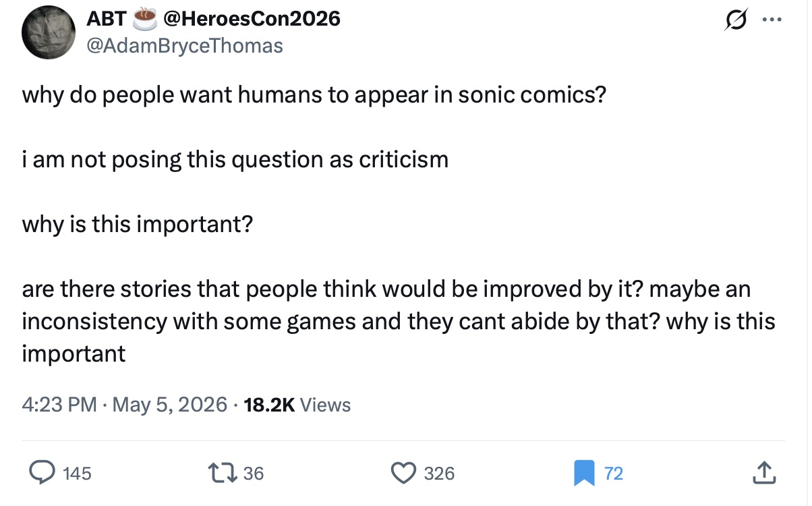812x506 pixels.
Task: Click the share upload arrow icon
Action: (762, 472)
